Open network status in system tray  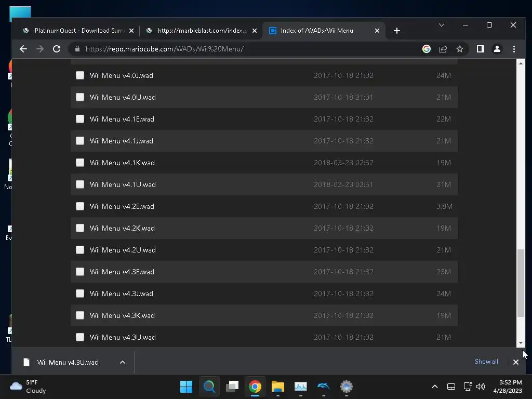[x=468, y=387]
